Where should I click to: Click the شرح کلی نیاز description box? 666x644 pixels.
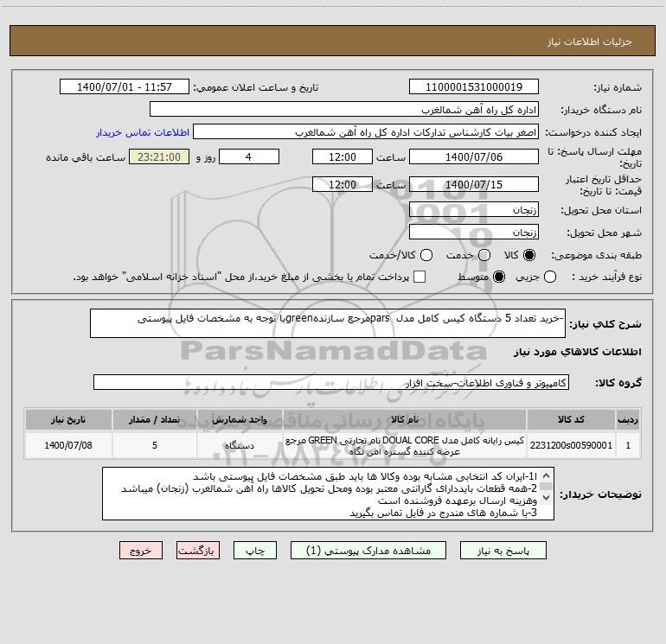pyautogui.click(x=328, y=323)
